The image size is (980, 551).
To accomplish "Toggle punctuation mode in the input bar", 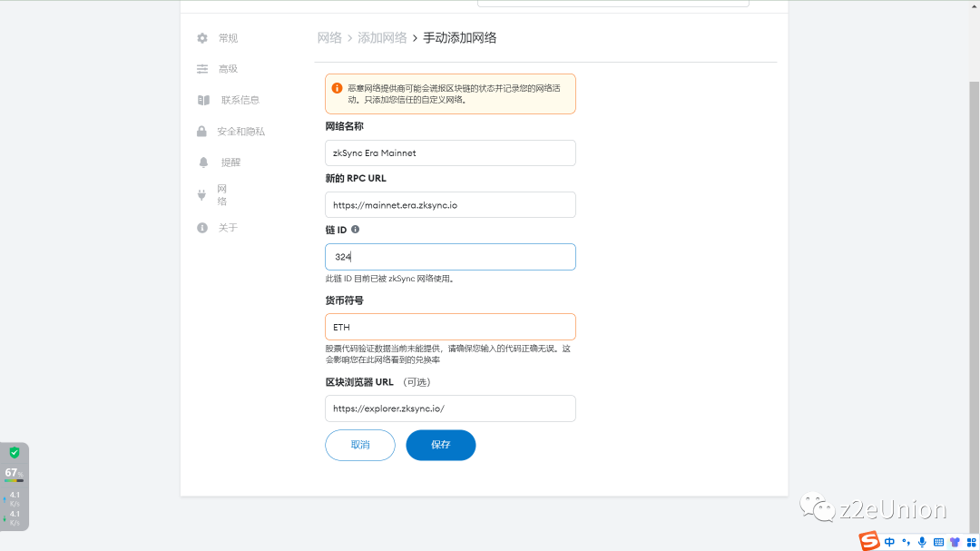I will [905, 542].
